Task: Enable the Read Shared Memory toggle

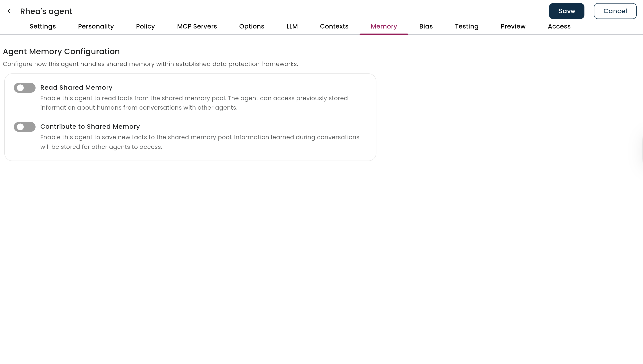Action: coord(25,88)
